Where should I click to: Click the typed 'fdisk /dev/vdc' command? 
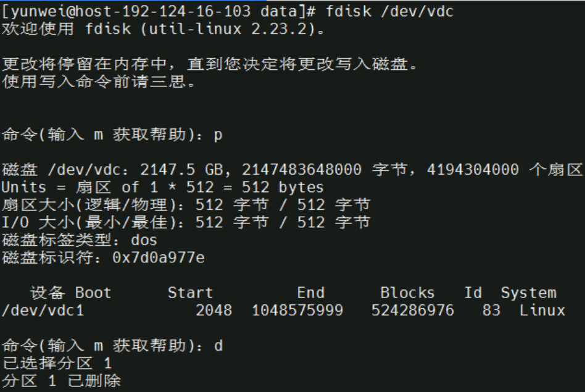[390, 11]
